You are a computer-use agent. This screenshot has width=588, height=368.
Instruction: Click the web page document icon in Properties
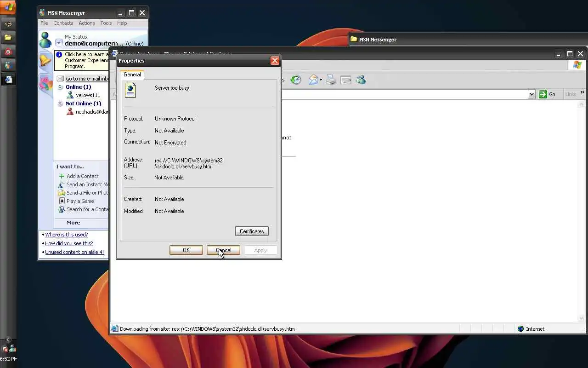point(130,90)
